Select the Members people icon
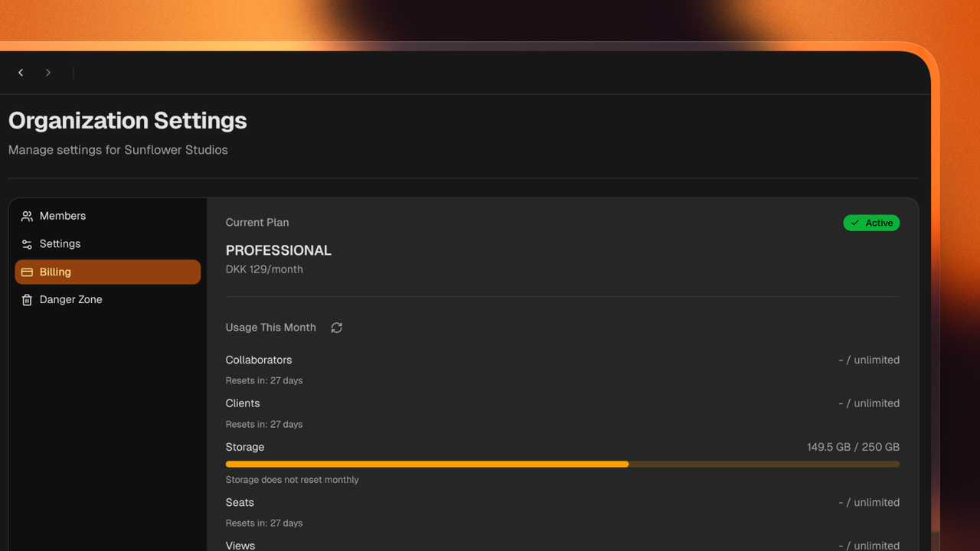The height and width of the screenshot is (551, 980). (x=27, y=216)
